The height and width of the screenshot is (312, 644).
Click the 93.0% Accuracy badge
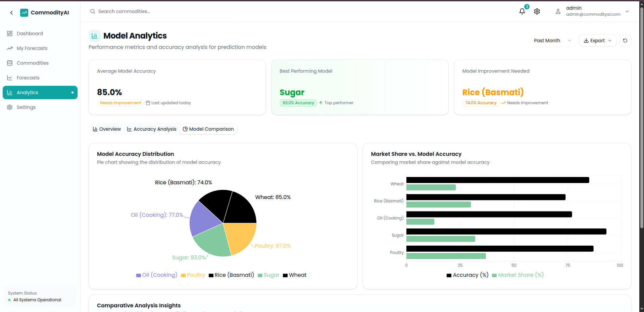(298, 103)
